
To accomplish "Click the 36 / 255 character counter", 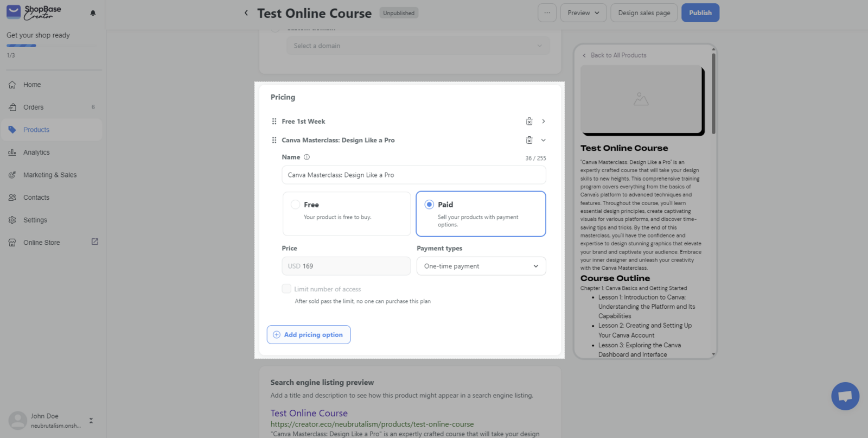I will click(535, 158).
